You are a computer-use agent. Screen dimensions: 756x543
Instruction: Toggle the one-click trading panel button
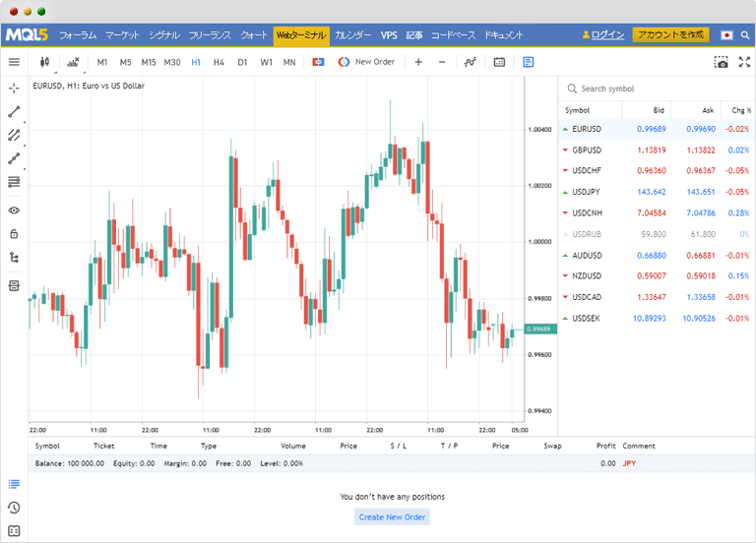[x=318, y=62]
